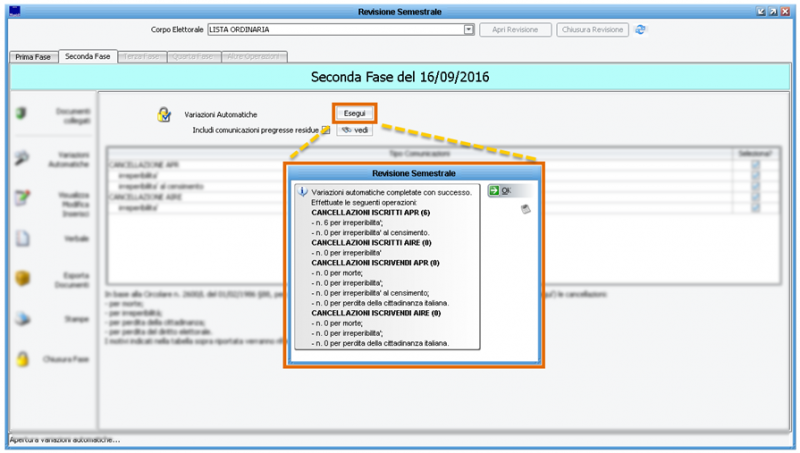
Task: Click the window restore arrow icon
Action: [x=773, y=11]
